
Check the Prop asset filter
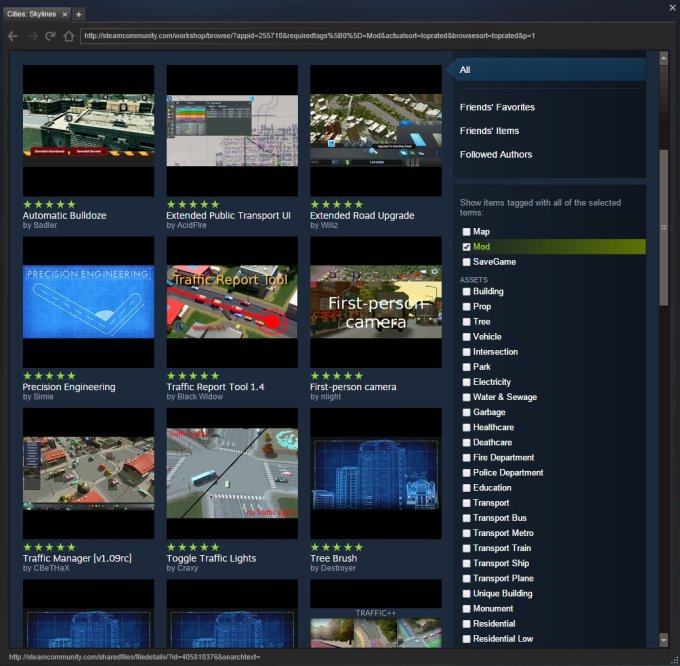tap(466, 307)
